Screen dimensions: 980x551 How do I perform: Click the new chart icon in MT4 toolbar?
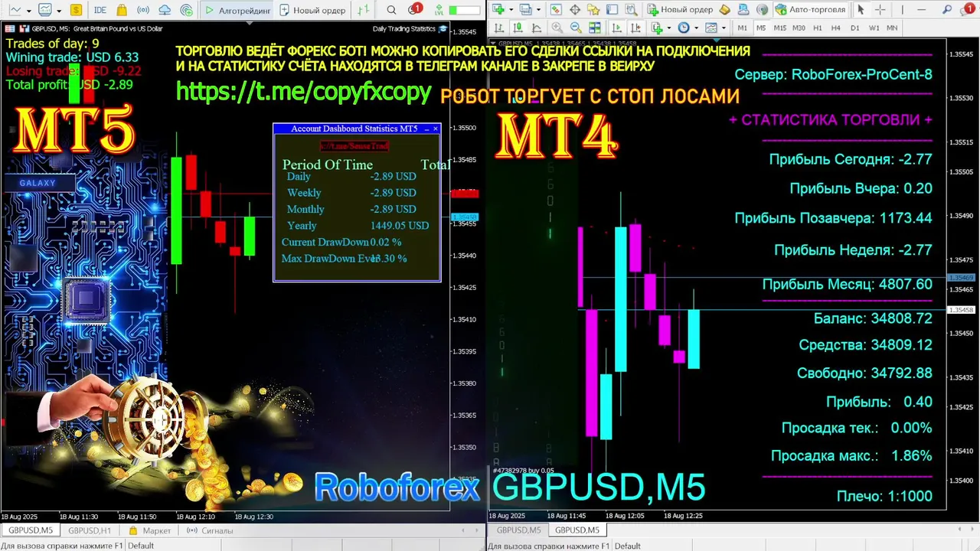[498, 9]
